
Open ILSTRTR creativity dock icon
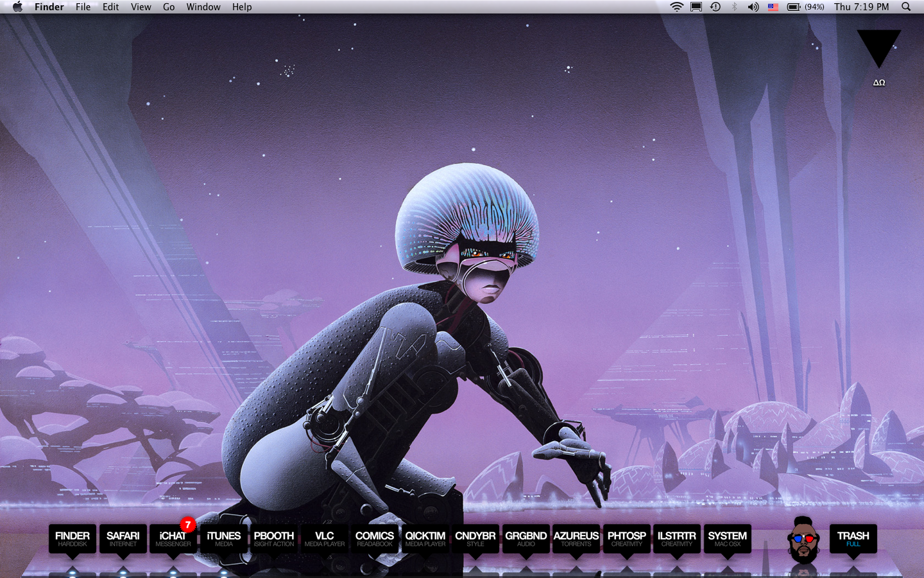pyautogui.click(x=677, y=539)
